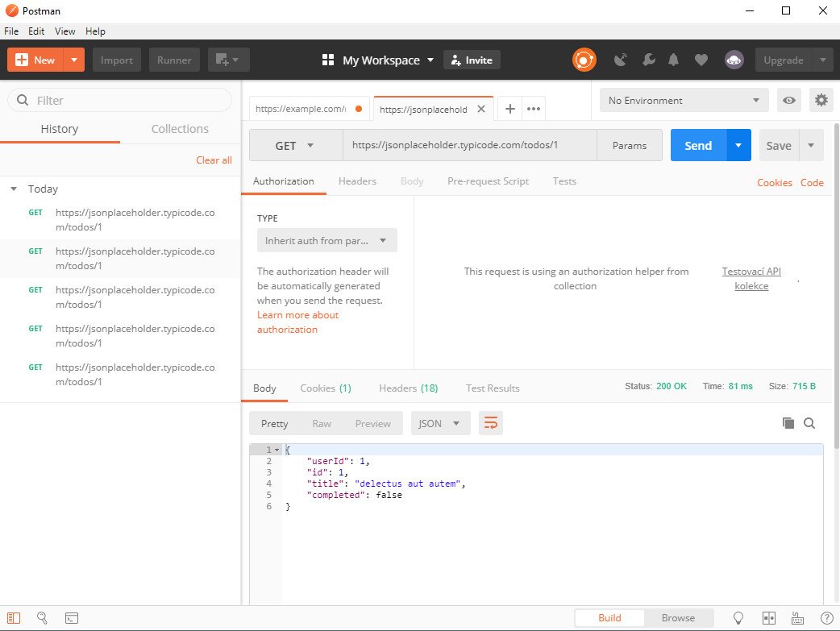Viewport: 840px width, 631px height.
Task: Click the Params button
Action: tap(630, 145)
